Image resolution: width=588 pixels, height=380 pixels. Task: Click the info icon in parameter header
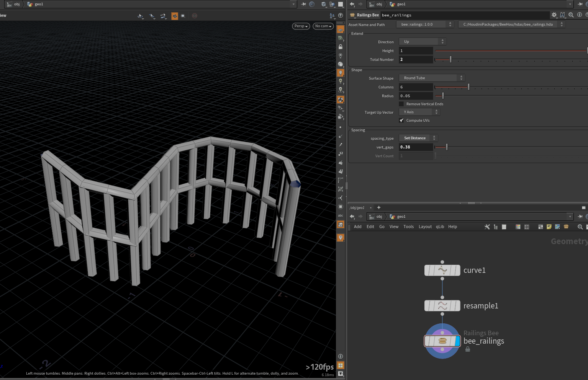pos(579,15)
